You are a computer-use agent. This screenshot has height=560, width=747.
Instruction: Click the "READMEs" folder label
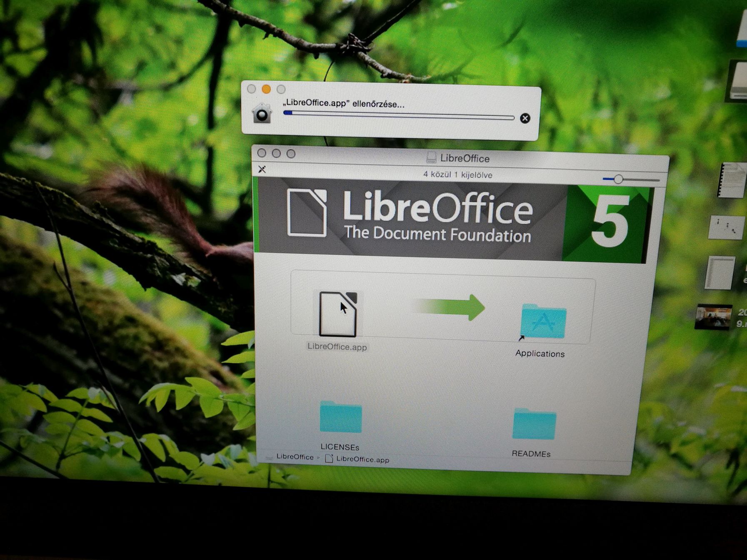(x=531, y=453)
